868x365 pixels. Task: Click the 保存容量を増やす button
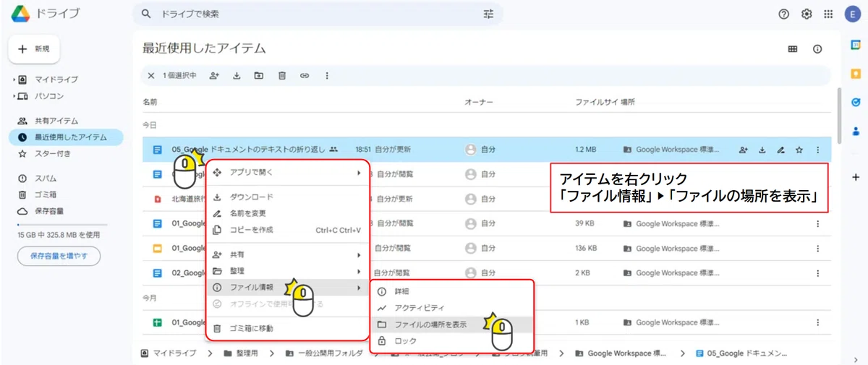point(59,256)
